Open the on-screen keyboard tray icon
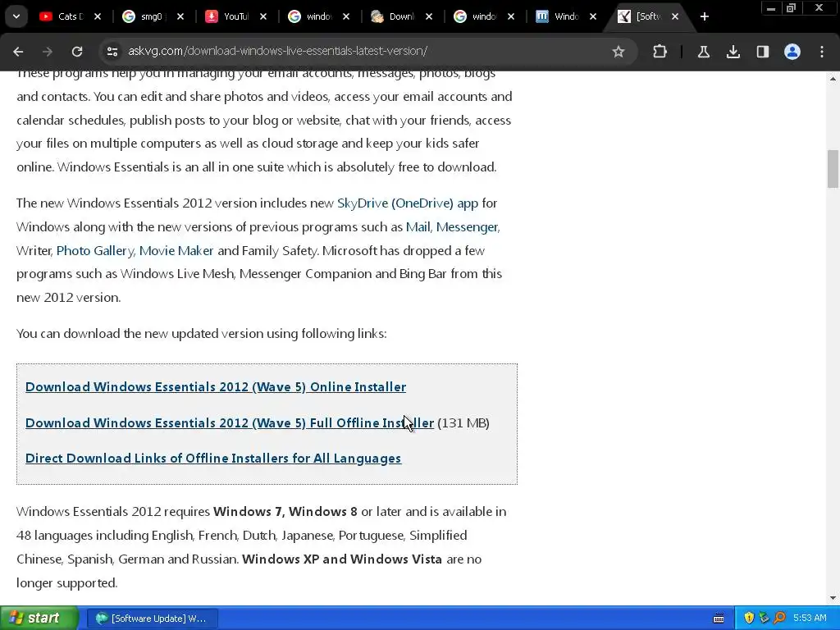The height and width of the screenshot is (630, 840). pyautogui.click(x=719, y=619)
